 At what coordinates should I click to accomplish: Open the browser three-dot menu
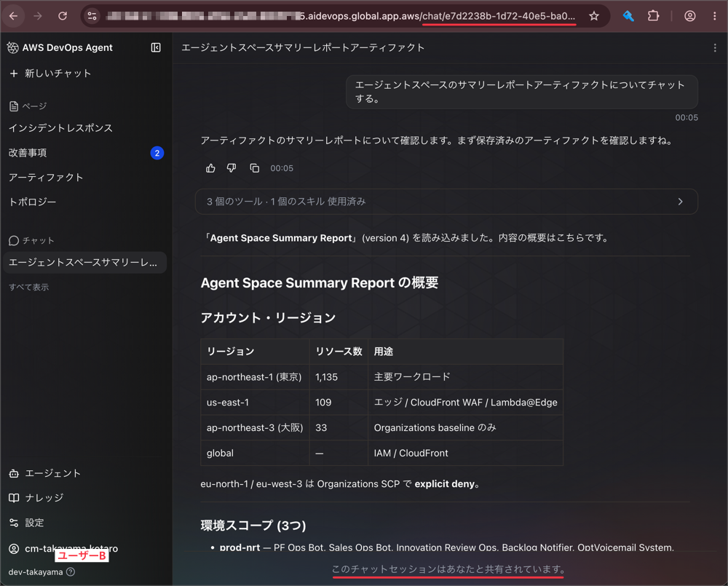coord(715,16)
